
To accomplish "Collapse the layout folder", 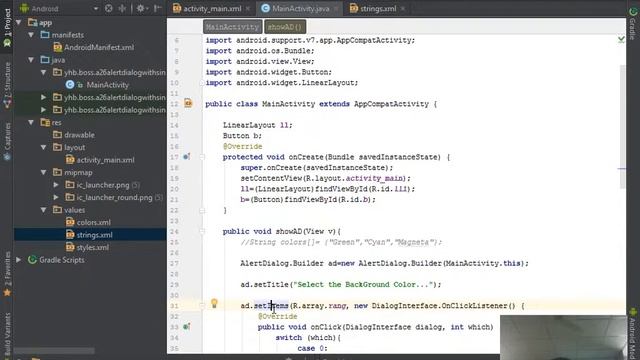I will [x=44, y=147].
